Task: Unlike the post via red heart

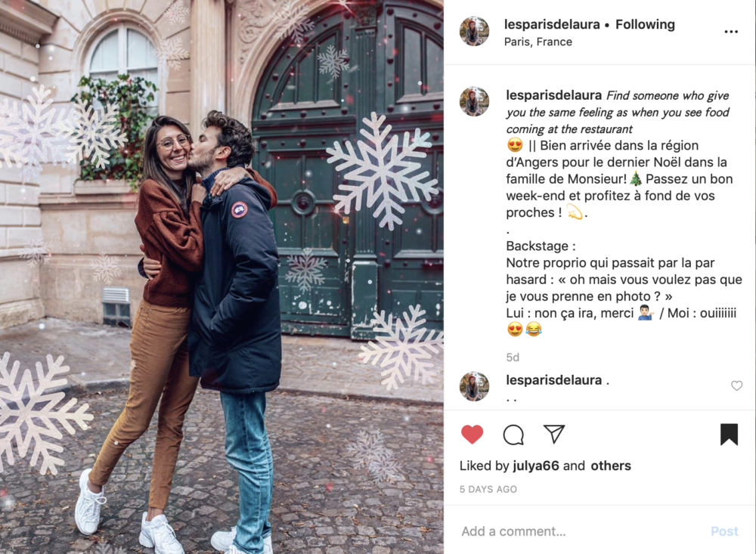Action: tap(472, 434)
